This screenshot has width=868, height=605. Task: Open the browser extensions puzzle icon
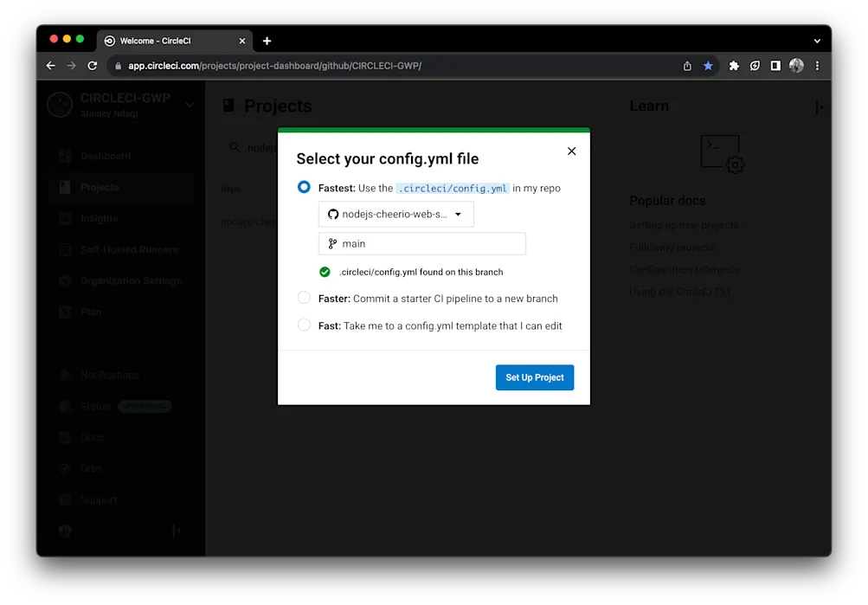734,66
